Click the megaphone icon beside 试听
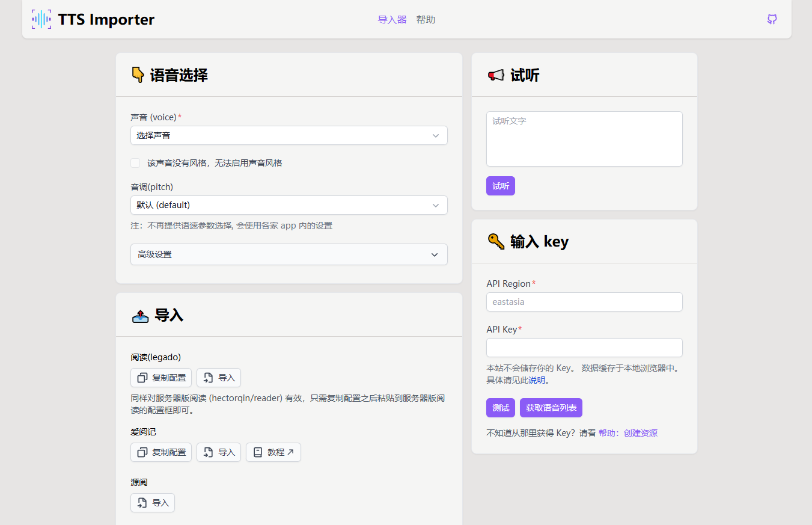The image size is (812, 525). pos(496,75)
